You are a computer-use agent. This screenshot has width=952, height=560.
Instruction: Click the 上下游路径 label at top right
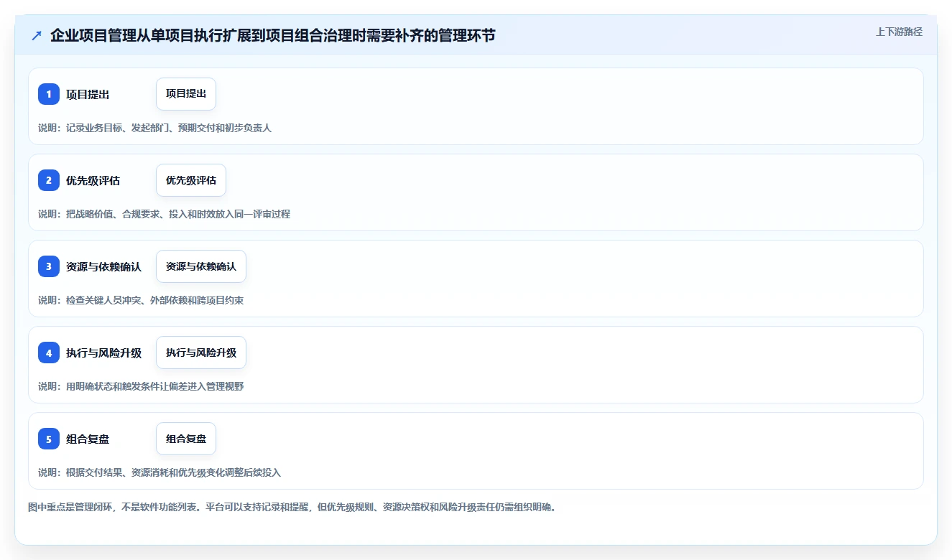(899, 32)
